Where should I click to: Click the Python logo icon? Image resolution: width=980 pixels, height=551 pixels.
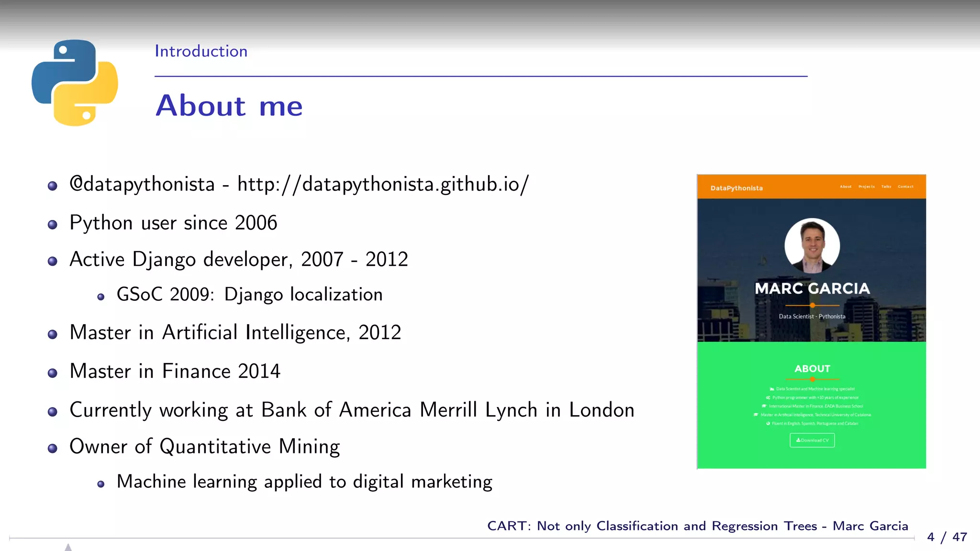(75, 83)
